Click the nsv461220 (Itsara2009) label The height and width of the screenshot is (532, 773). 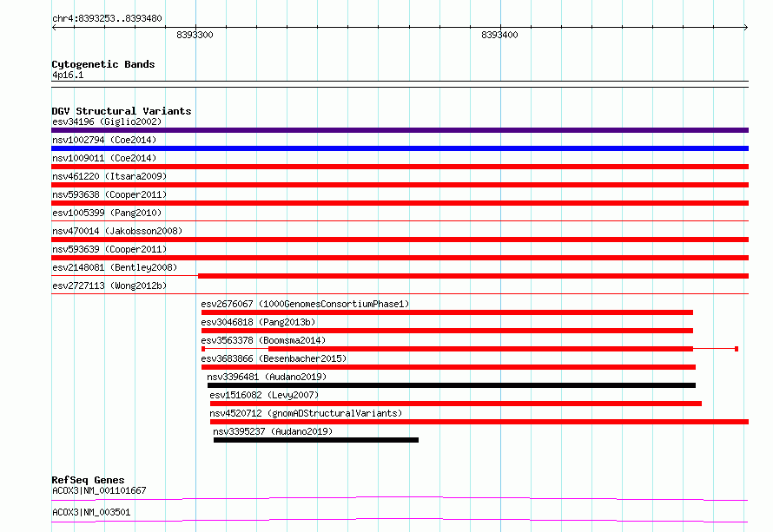tap(109, 176)
